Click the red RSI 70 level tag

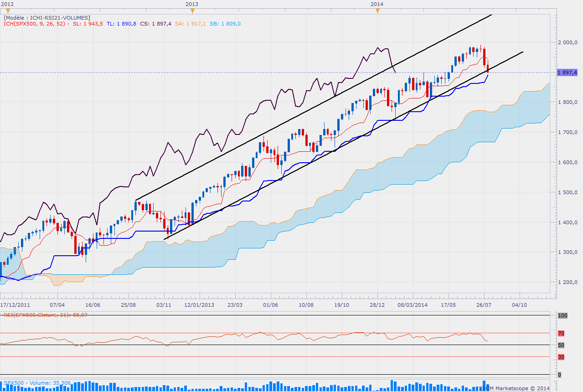tap(561, 333)
